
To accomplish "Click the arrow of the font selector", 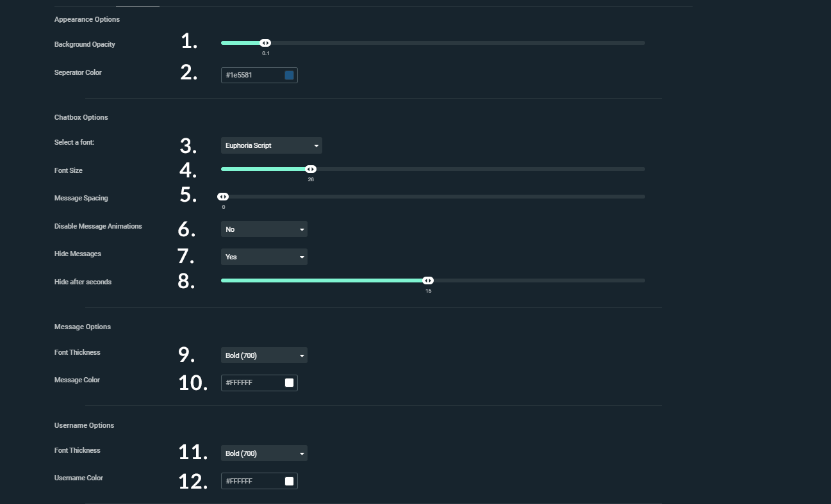I will 316,146.
